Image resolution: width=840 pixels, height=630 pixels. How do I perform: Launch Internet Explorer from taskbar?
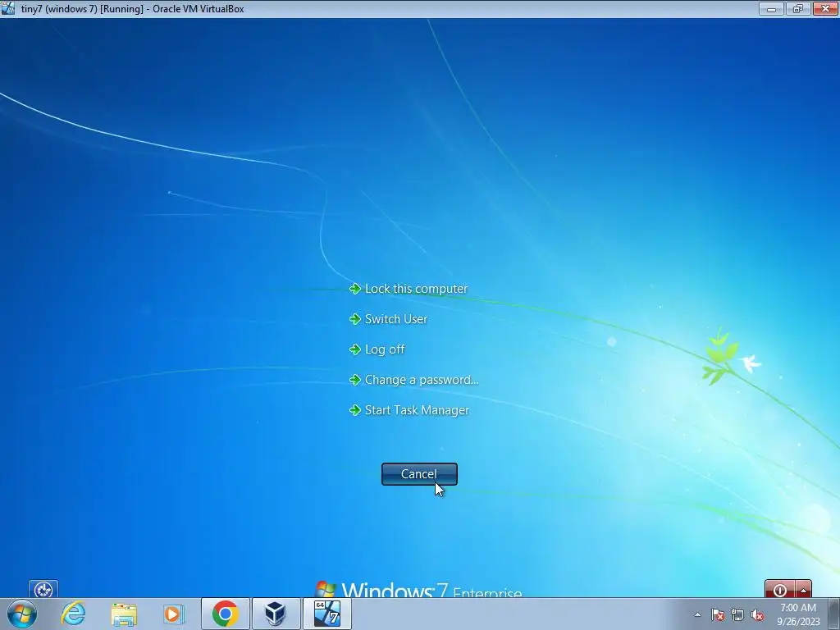tap(73, 614)
